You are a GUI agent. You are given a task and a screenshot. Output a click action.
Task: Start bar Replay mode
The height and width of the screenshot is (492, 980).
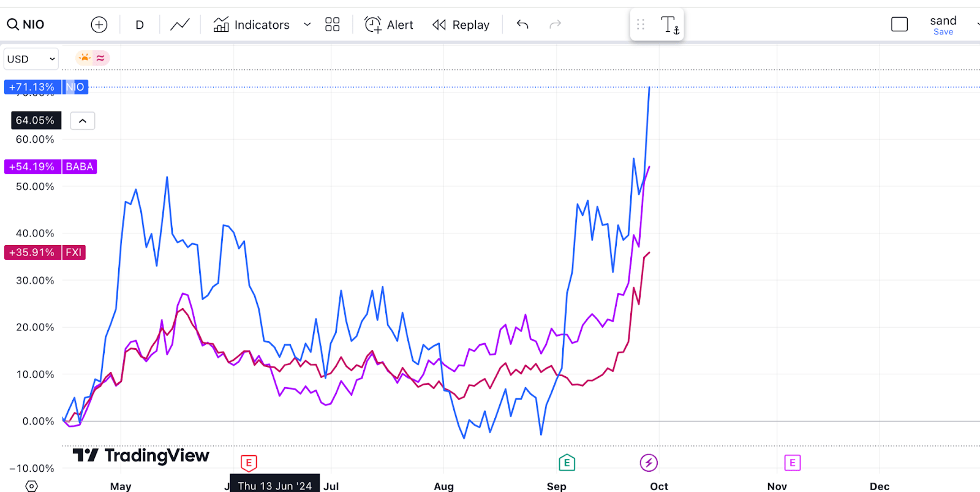click(x=461, y=25)
